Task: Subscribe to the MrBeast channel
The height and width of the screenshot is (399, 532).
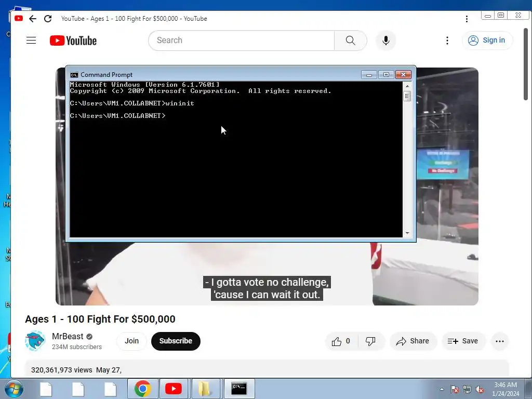Action: click(x=176, y=341)
